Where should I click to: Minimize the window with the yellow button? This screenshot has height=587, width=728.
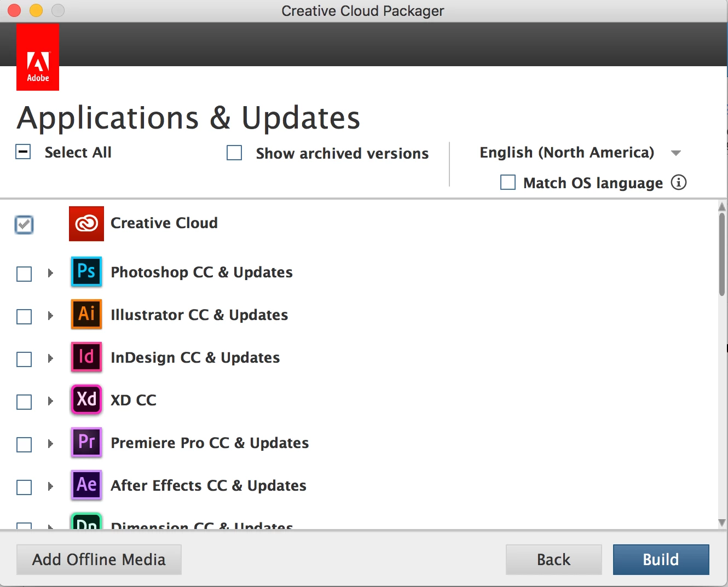tap(36, 10)
